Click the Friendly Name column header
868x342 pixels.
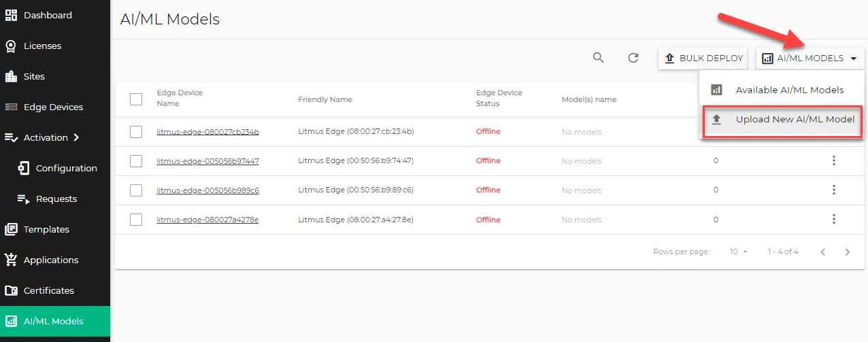(325, 99)
